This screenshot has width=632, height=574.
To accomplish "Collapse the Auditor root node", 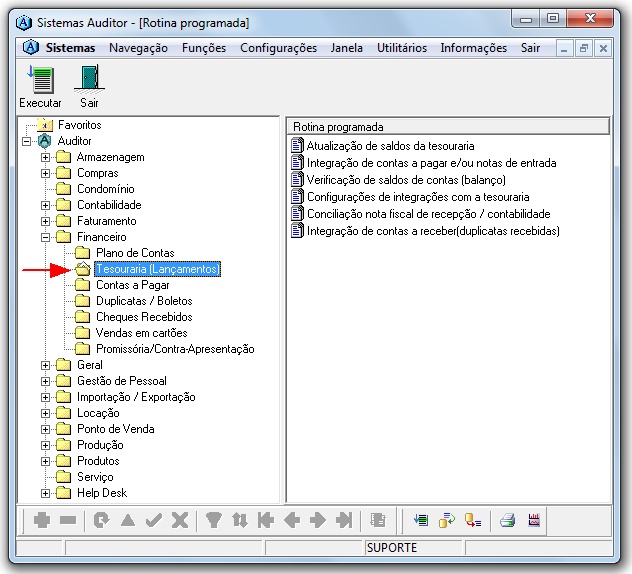I will pyautogui.click(x=27, y=141).
